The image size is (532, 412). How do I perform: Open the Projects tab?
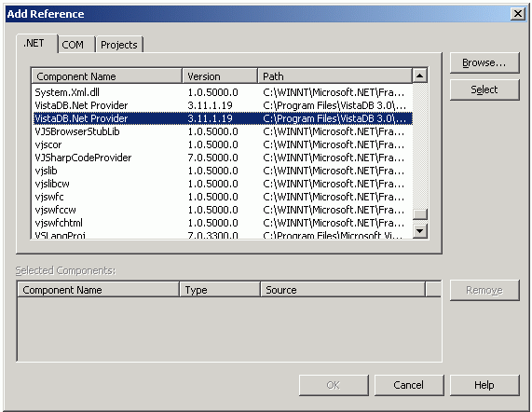click(119, 45)
